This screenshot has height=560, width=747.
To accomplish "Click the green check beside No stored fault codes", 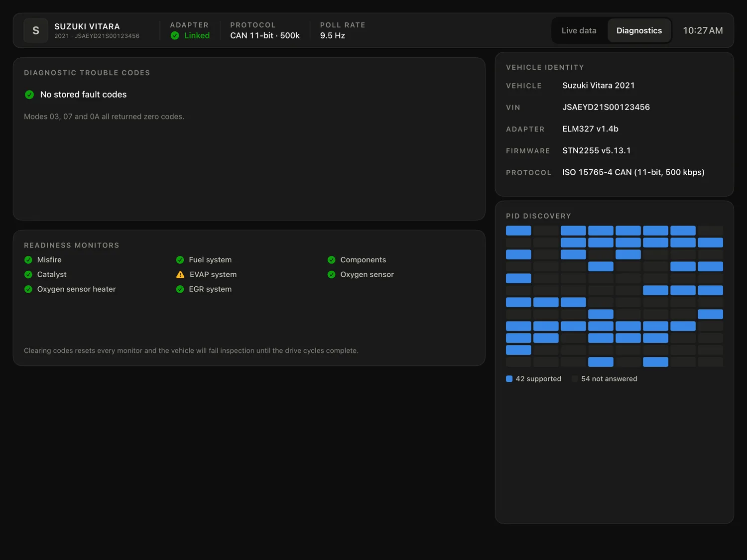I will (x=29, y=95).
